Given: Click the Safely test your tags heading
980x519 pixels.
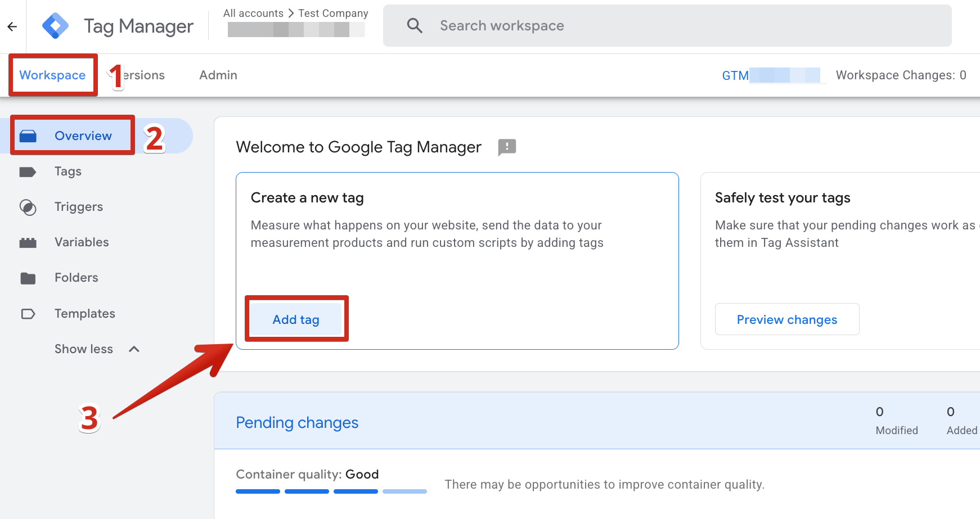Looking at the screenshot, I should tap(783, 198).
